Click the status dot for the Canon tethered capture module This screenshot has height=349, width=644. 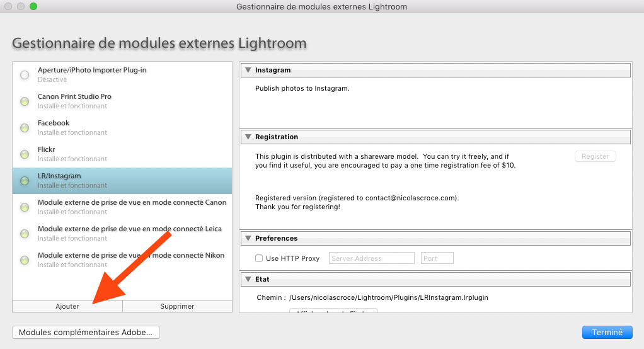point(25,207)
